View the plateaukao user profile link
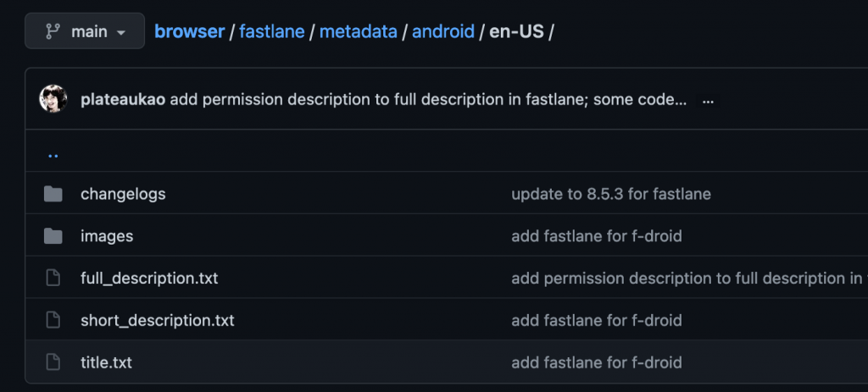868x392 pixels. (123, 100)
